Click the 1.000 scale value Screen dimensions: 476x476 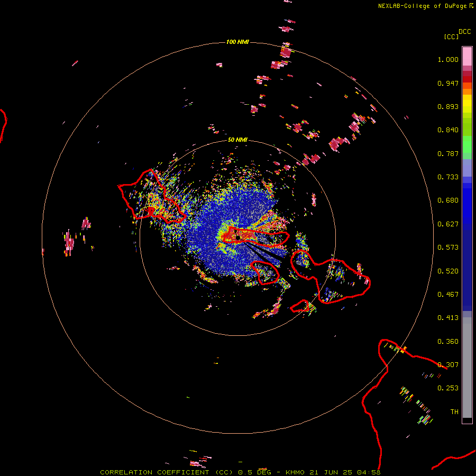448,59
